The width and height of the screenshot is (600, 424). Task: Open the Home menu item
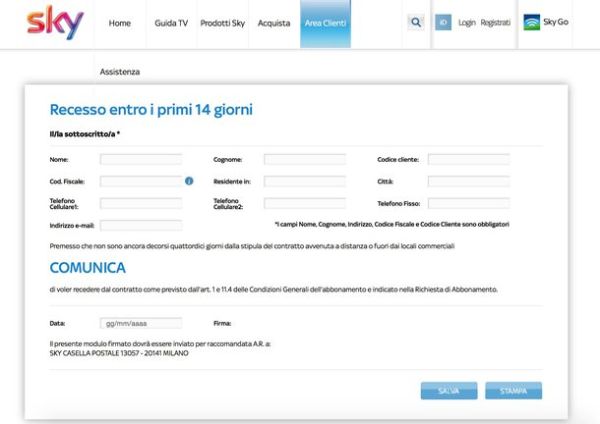(120, 22)
